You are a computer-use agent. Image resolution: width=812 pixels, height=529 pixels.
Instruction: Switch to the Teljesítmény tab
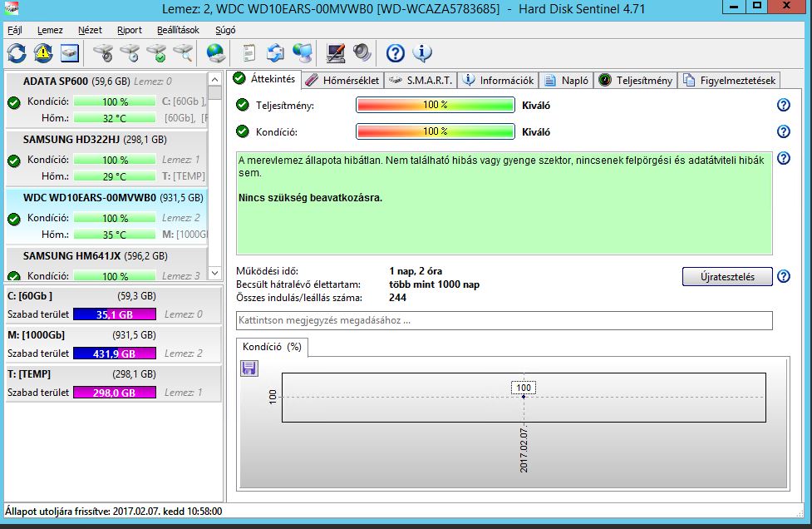(636, 81)
